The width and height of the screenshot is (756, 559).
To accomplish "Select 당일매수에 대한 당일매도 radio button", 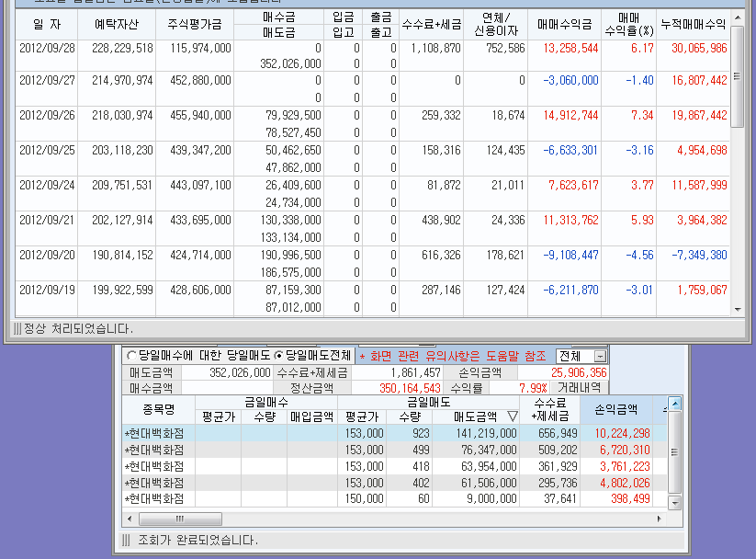I will 131,356.
